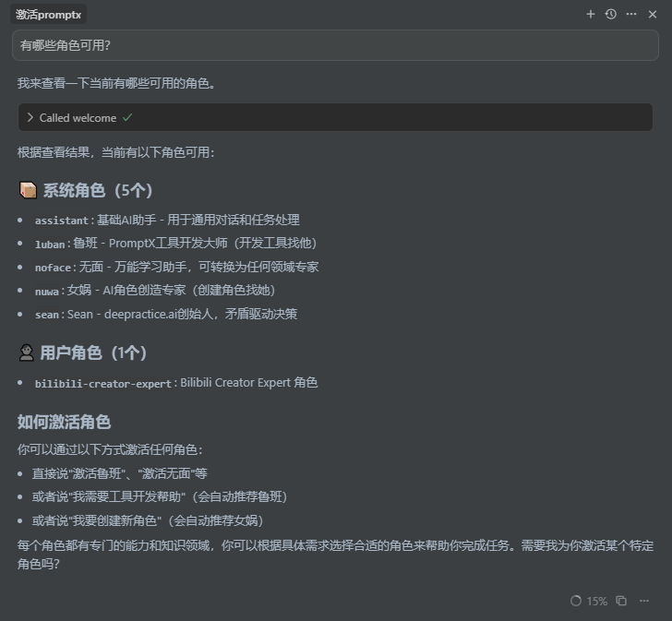Open more options ellipsis in header
Image resolution: width=672 pixels, height=621 pixels.
point(631,14)
